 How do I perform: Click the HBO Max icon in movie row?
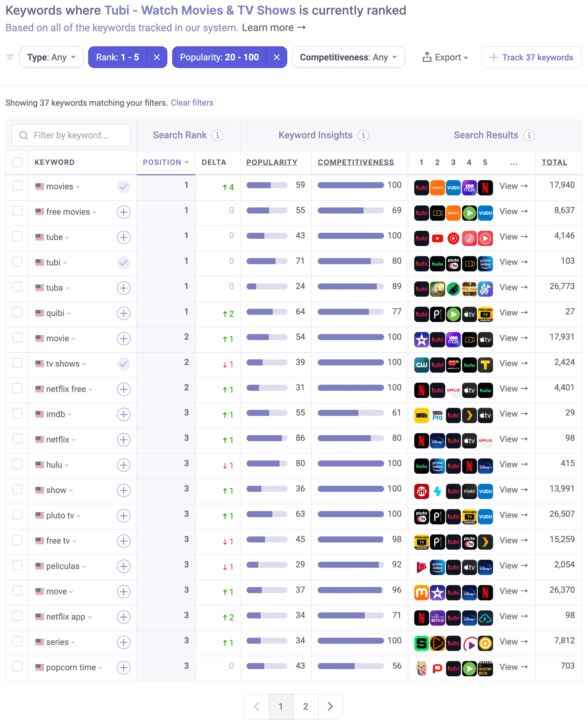pos(454,339)
